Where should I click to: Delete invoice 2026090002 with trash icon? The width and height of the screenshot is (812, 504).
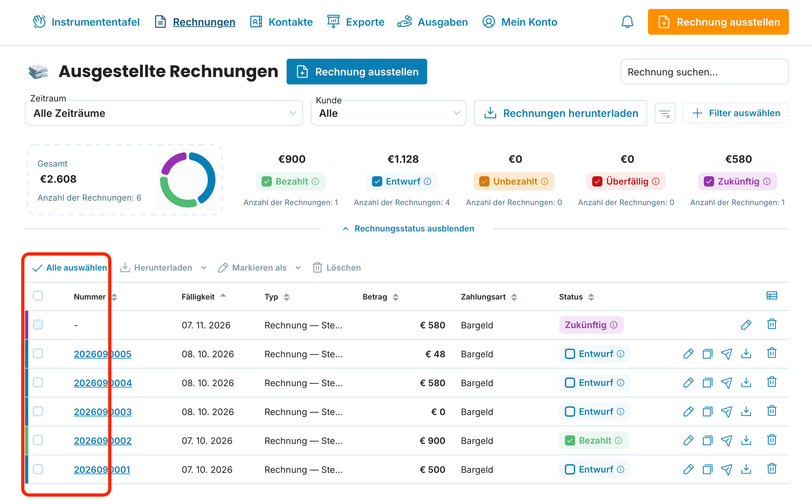coord(772,440)
